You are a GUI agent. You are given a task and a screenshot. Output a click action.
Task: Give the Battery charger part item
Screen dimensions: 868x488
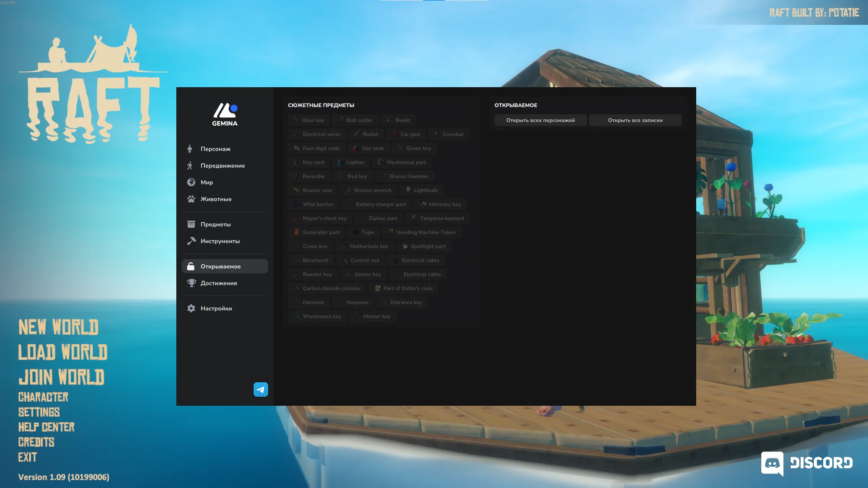[376, 204]
